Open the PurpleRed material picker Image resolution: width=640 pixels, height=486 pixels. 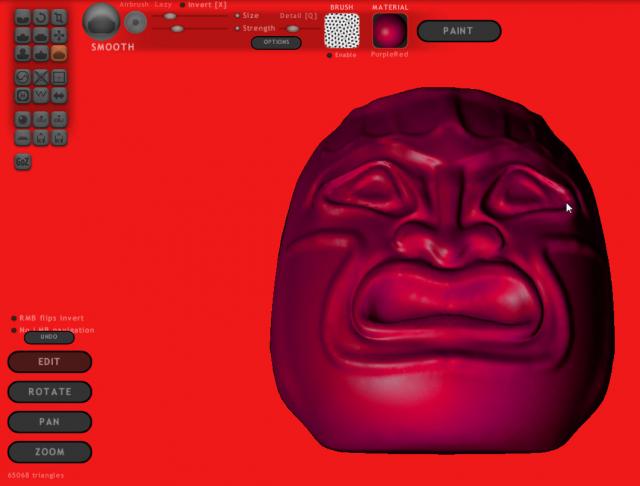(389, 31)
